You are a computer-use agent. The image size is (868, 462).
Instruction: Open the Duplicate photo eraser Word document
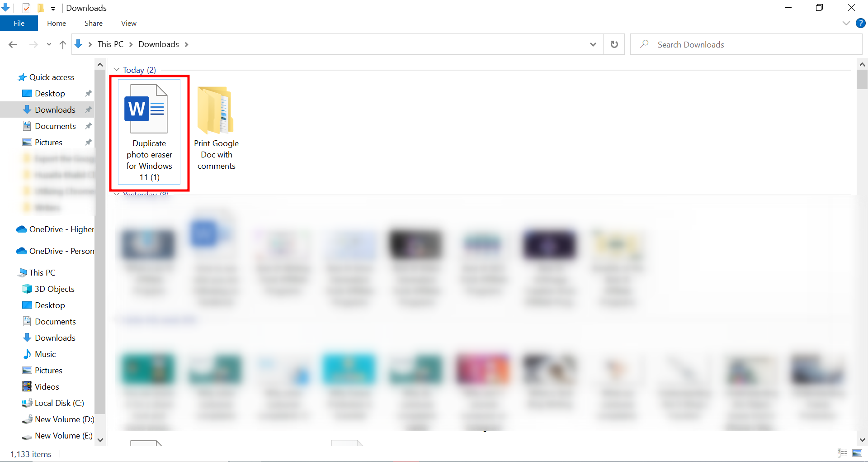(x=149, y=132)
